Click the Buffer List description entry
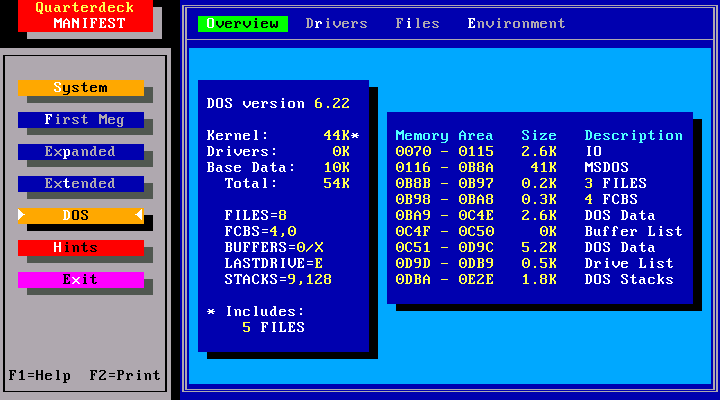 634,231
